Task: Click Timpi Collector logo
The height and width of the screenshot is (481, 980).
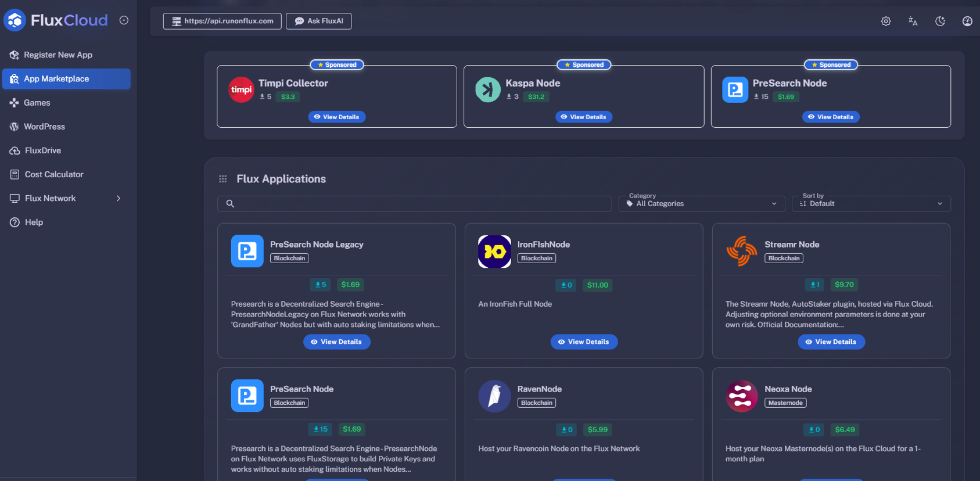Action: point(241,89)
